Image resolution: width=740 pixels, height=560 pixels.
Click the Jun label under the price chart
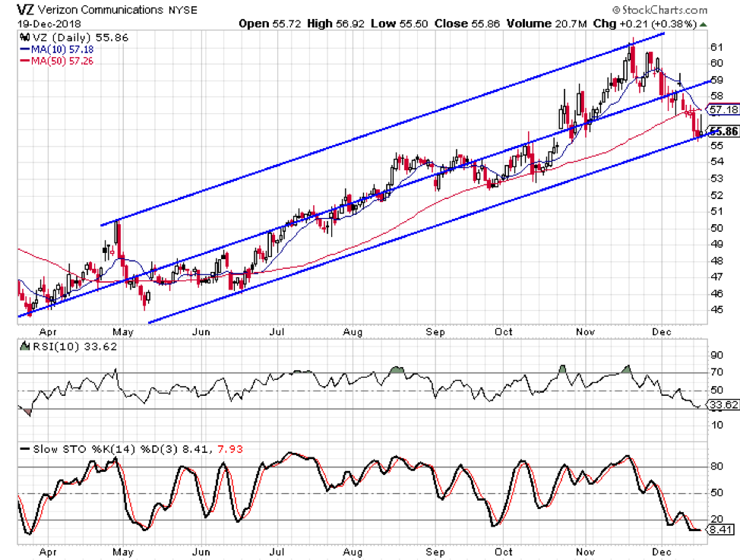[x=201, y=332]
